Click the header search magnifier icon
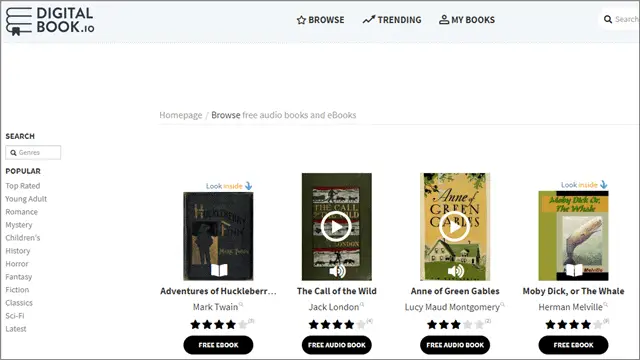Viewport: 640px width, 360px height. click(x=608, y=19)
